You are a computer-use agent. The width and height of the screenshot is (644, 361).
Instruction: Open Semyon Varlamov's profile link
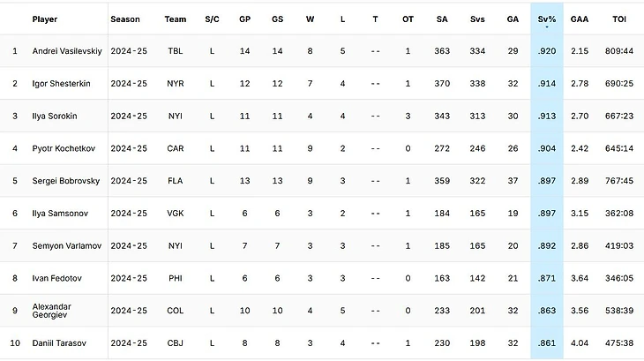65,245
